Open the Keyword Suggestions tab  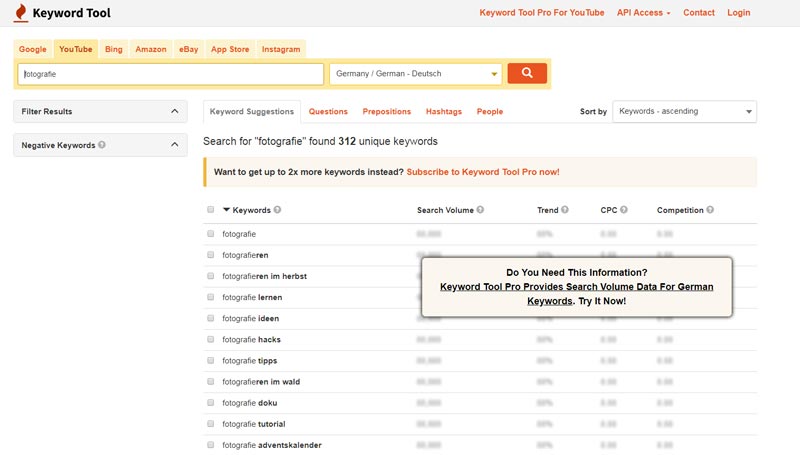coord(252,111)
